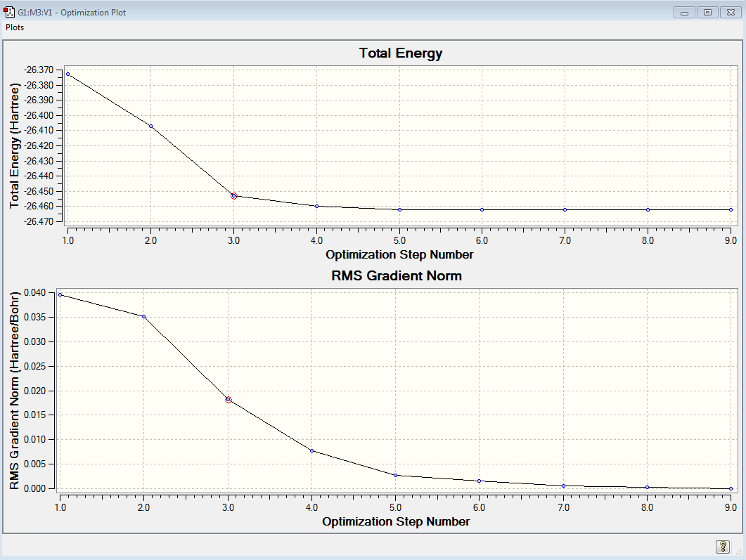Screen dimensions: 746x560
Task: Select step 7 point on Total Energy plot
Action: (x=565, y=209)
